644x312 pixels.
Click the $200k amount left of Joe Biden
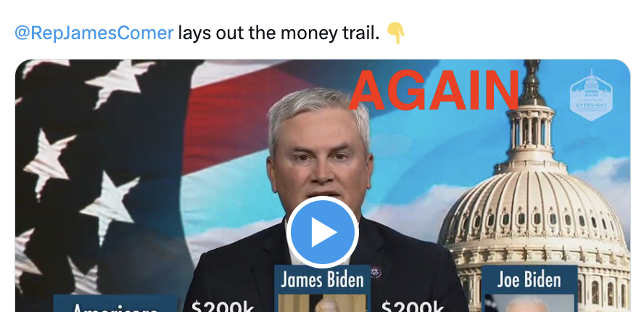pos(413,306)
